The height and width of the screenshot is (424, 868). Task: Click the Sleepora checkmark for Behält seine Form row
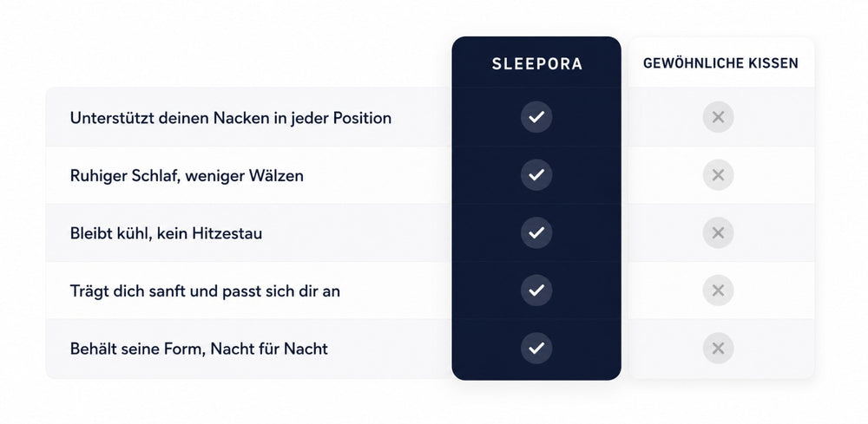tap(536, 349)
